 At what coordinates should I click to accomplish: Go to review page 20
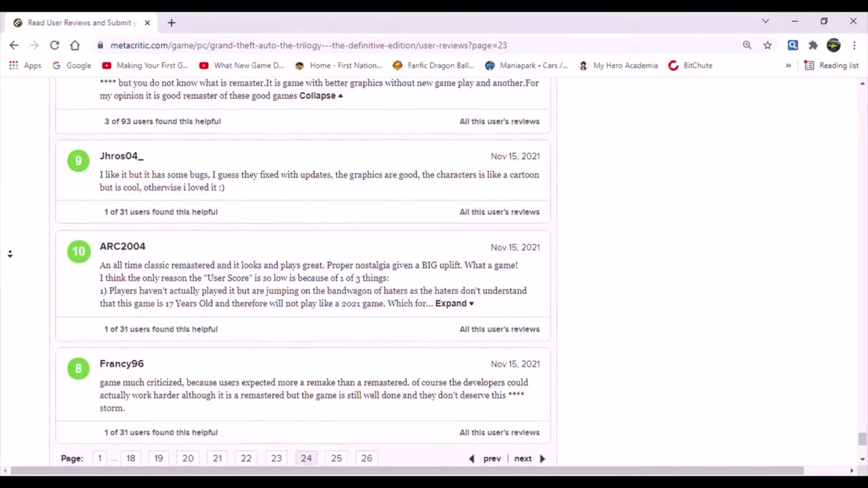point(188,459)
